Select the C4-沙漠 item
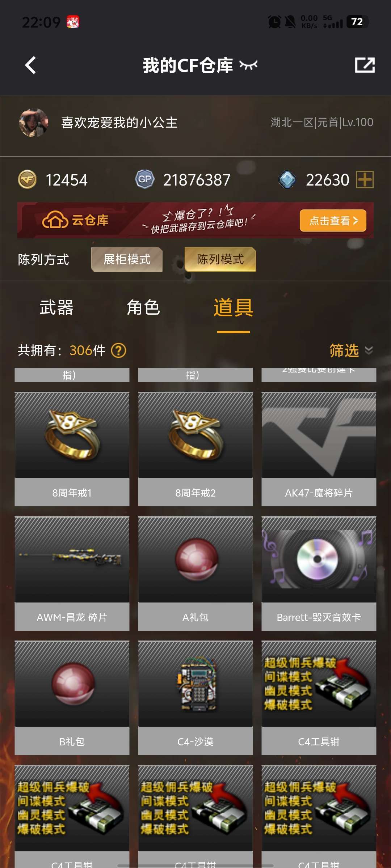Image resolution: width=391 pixels, height=868 pixels. 195,698
